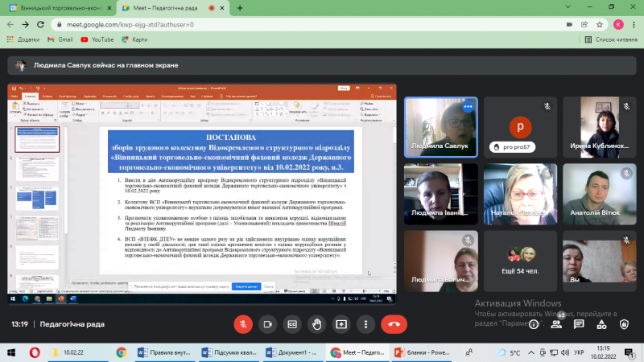Toggle the camera button in Meet
The image size is (644, 362).
[268, 324]
